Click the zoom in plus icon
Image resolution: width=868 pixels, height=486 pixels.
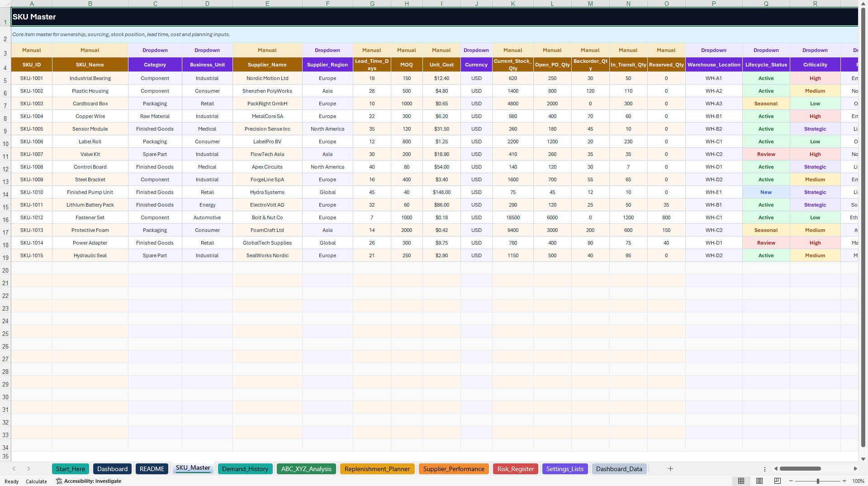[x=844, y=481]
